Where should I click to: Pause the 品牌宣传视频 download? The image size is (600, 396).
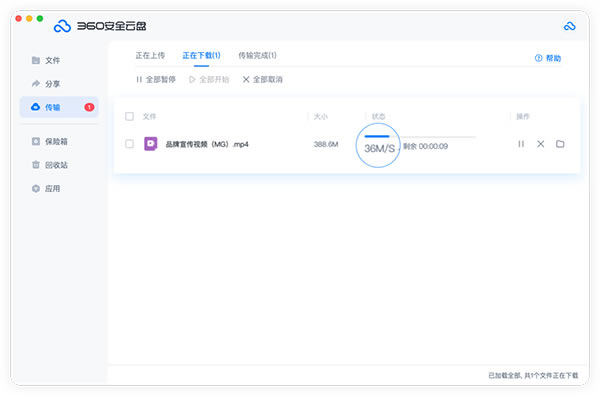tap(521, 144)
